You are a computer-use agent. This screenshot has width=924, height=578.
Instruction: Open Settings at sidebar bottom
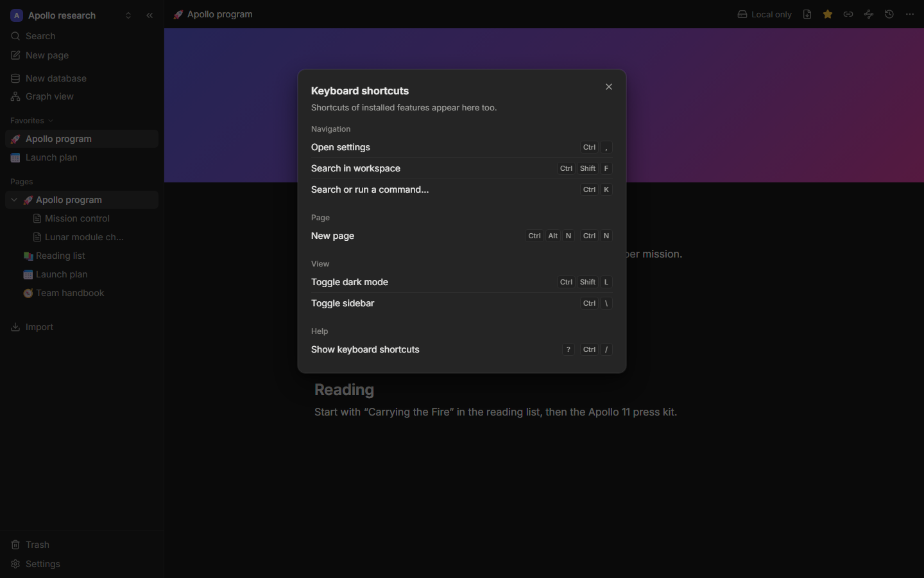coord(81,564)
